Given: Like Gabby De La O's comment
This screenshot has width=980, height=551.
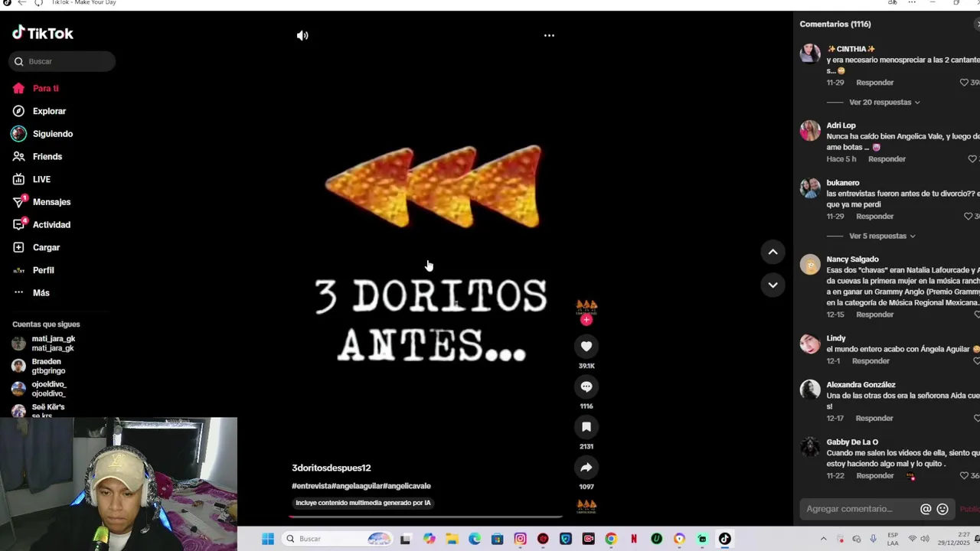Looking at the screenshot, I should [964, 476].
